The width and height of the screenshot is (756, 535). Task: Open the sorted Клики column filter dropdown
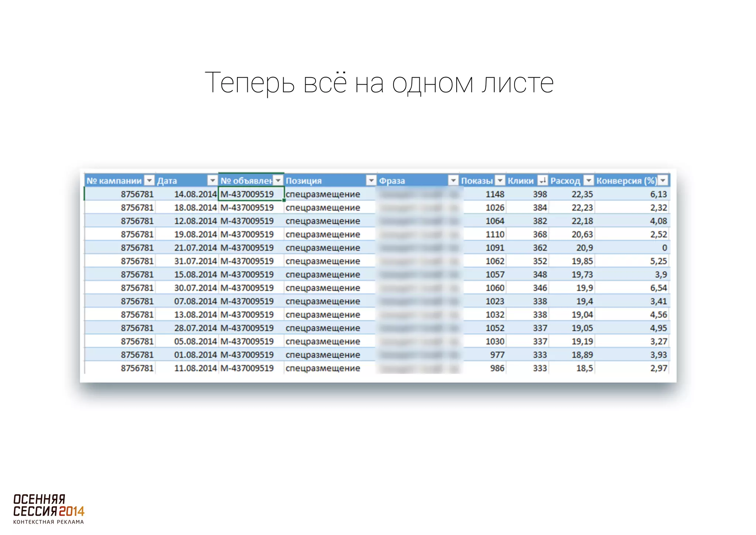coord(542,180)
